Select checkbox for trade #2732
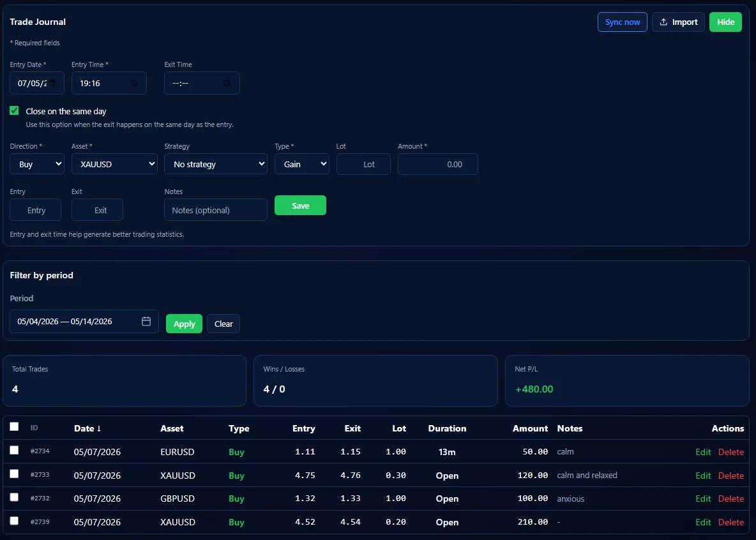Image resolution: width=756 pixels, height=540 pixels. tap(14, 497)
